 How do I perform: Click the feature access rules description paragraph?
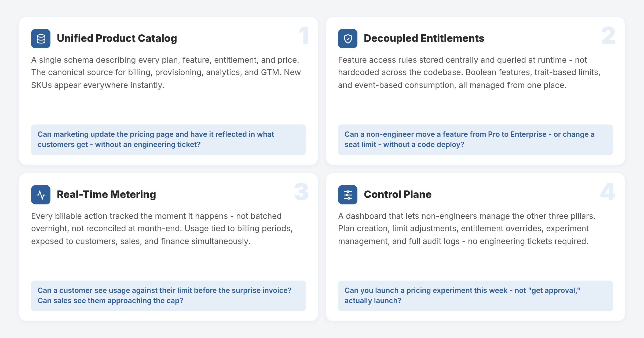coord(469,72)
